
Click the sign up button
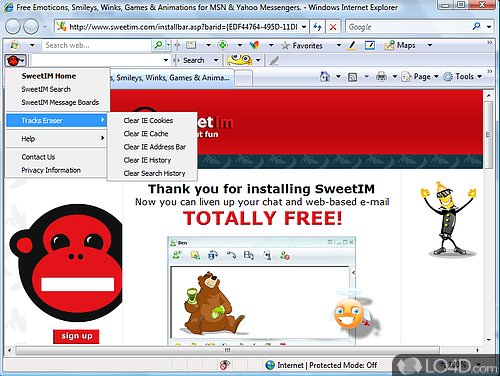(76, 336)
